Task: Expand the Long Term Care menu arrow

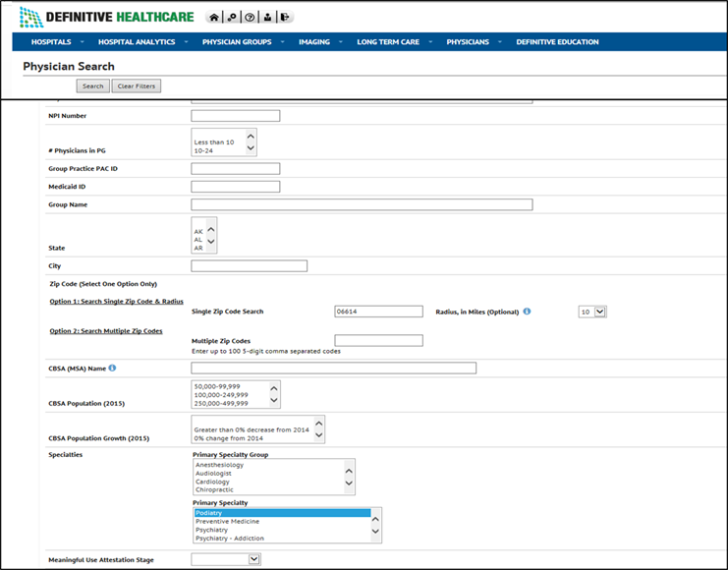Action: 430,42
